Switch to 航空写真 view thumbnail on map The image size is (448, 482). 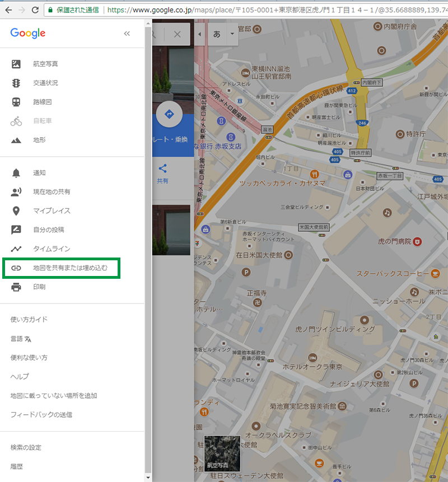tap(222, 453)
